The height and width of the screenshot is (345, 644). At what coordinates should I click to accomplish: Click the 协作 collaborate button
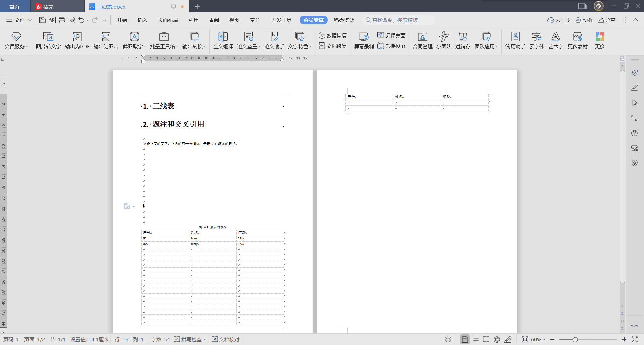pyautogui.click(x=584, y=20)
